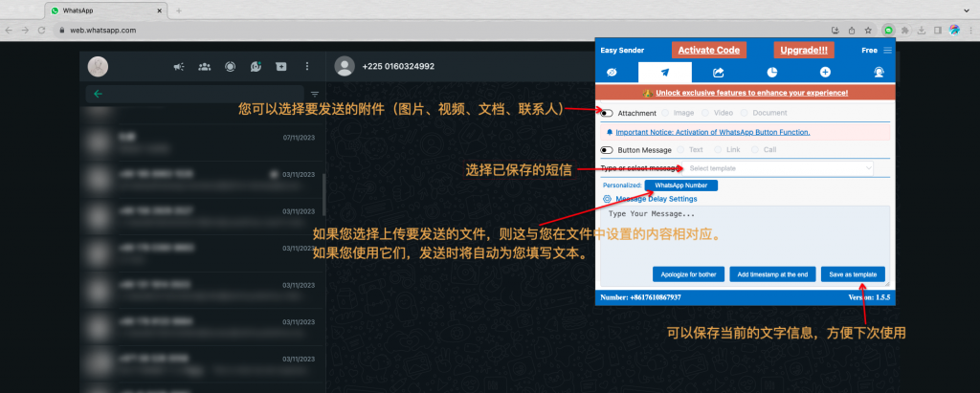Expand the Select template dropdown
This screenshot has height=393, width=980.
pyautogui.click(x=778, y=168)
